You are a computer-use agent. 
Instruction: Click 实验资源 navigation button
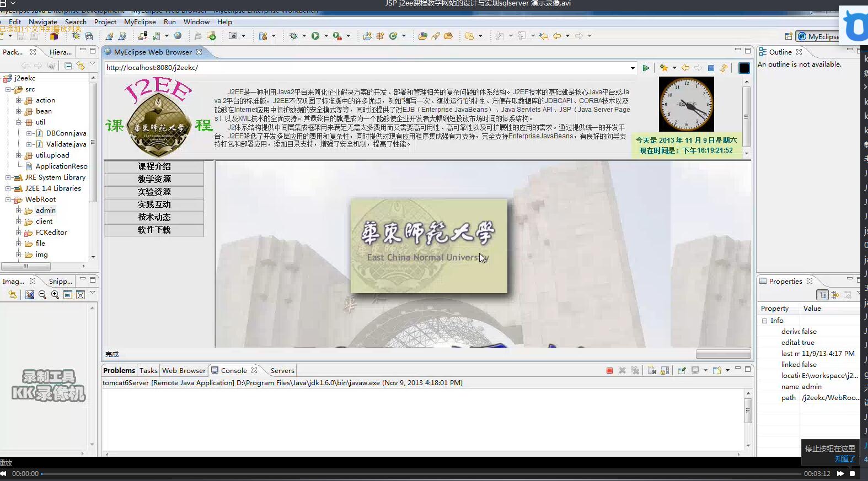pyautogui.click(x=154, y=192)
